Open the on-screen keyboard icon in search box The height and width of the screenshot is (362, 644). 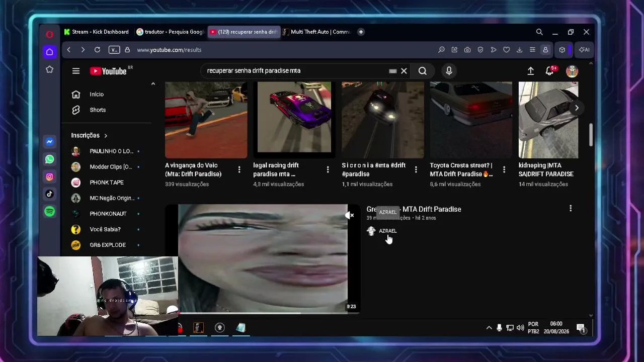pos(393,71)
